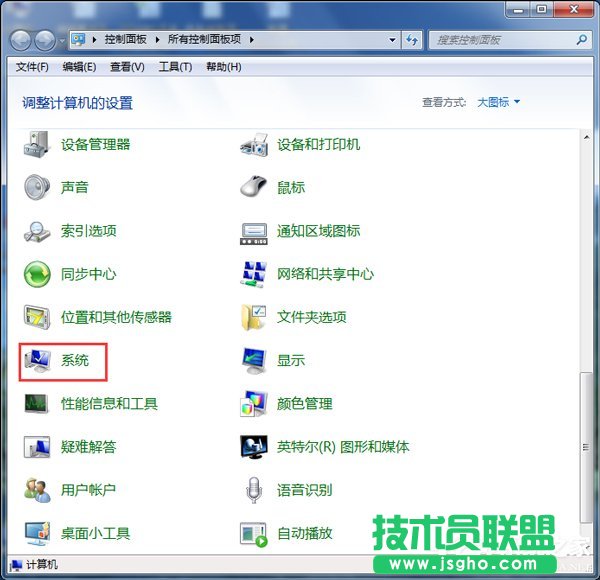Click the 性能信息和工具 text link
Image resolution: width=600 pixels, height=580 pixels.
tap(109, 404)
